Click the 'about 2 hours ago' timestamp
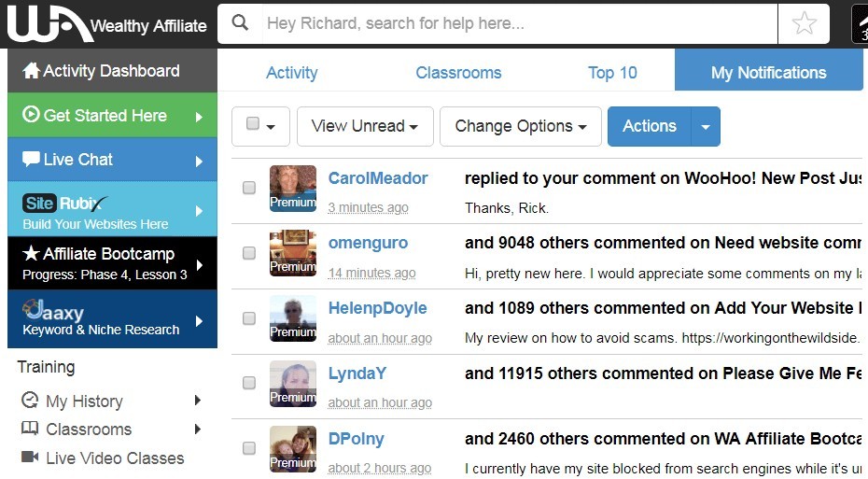This screenshot has width=868, height=479. [x=380, y=469]
